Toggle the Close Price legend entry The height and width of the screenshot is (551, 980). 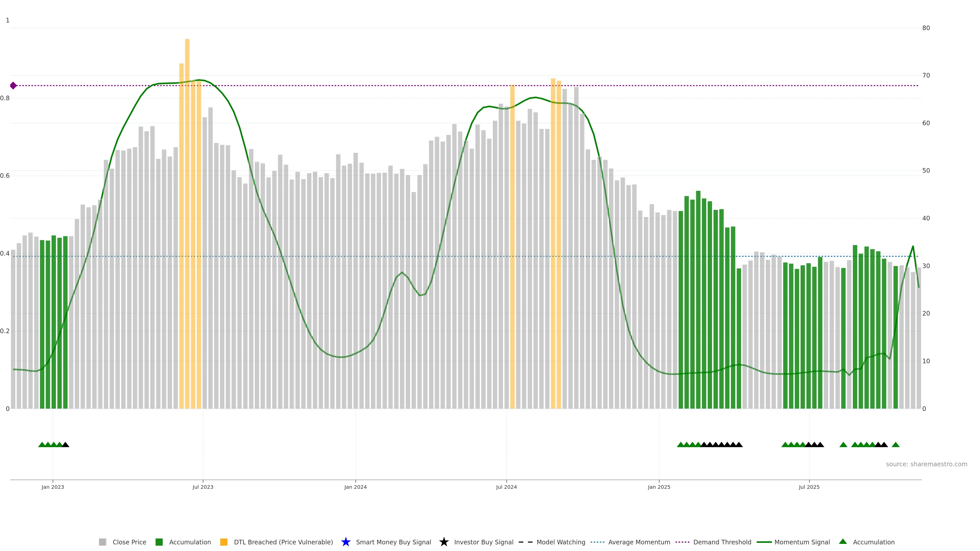coord(129,542)
